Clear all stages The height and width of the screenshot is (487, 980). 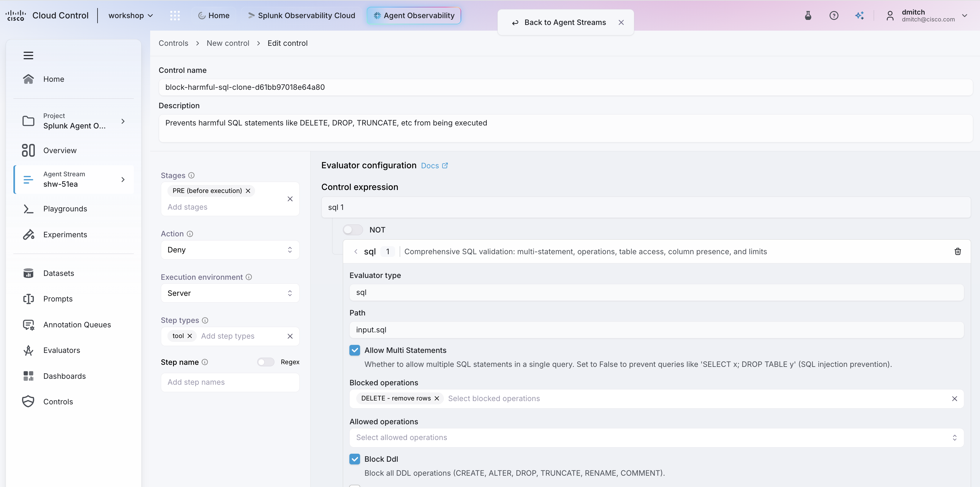(290, 199)
